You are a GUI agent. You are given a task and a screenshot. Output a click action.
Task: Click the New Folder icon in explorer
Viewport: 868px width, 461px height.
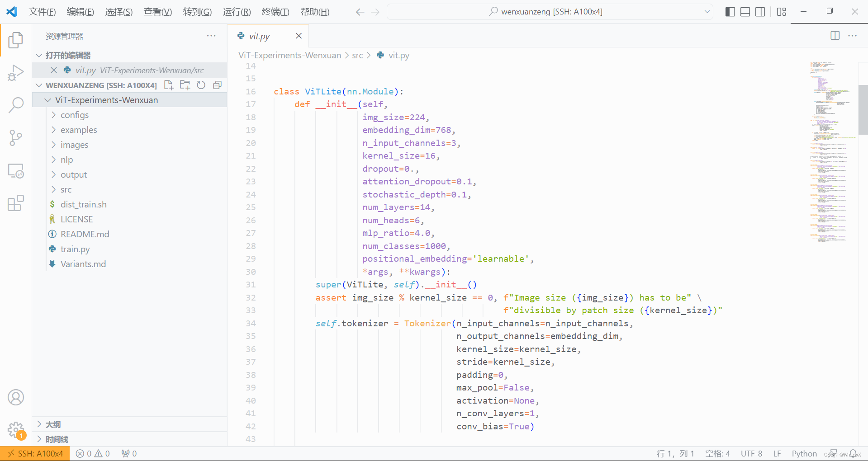click(185, 85)
